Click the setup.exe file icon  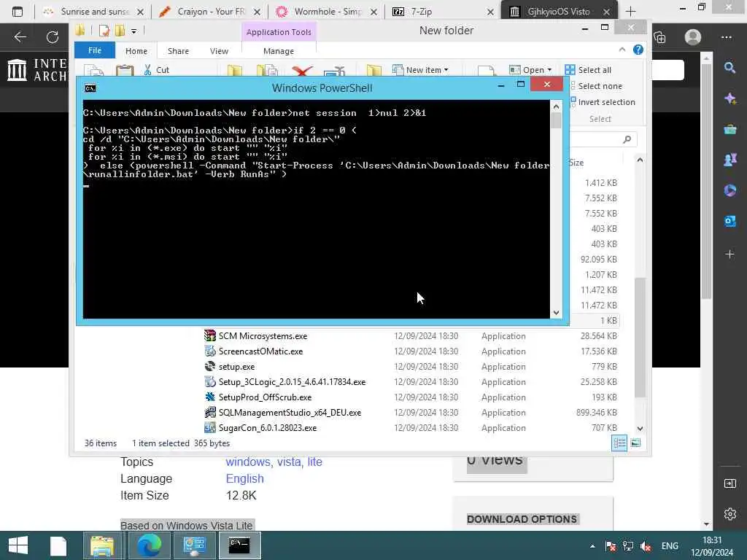click(210, 366)
